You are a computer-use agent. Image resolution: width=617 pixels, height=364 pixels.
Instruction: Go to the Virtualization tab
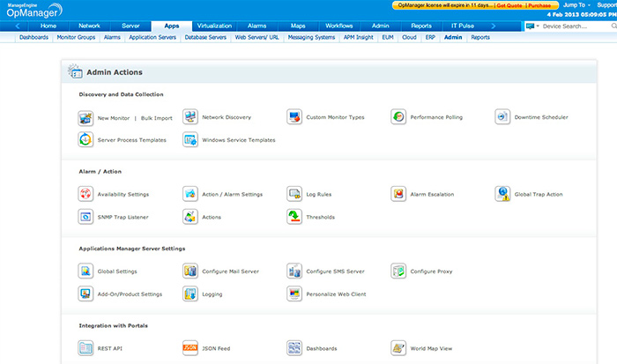(x=214, y=26)
